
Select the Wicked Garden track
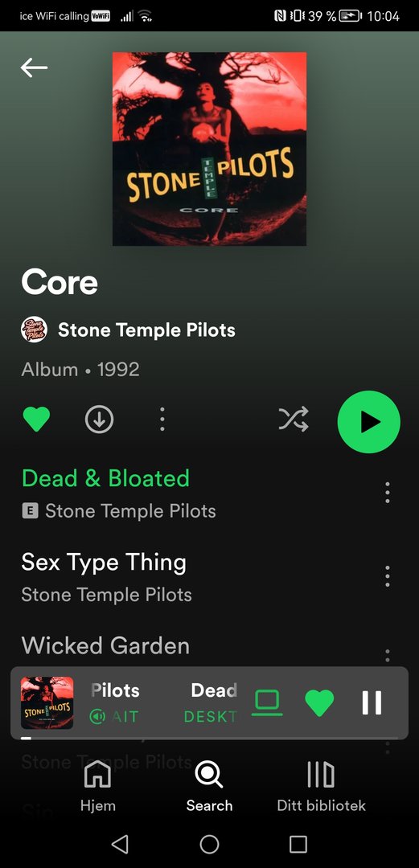[x=105, y=645]
